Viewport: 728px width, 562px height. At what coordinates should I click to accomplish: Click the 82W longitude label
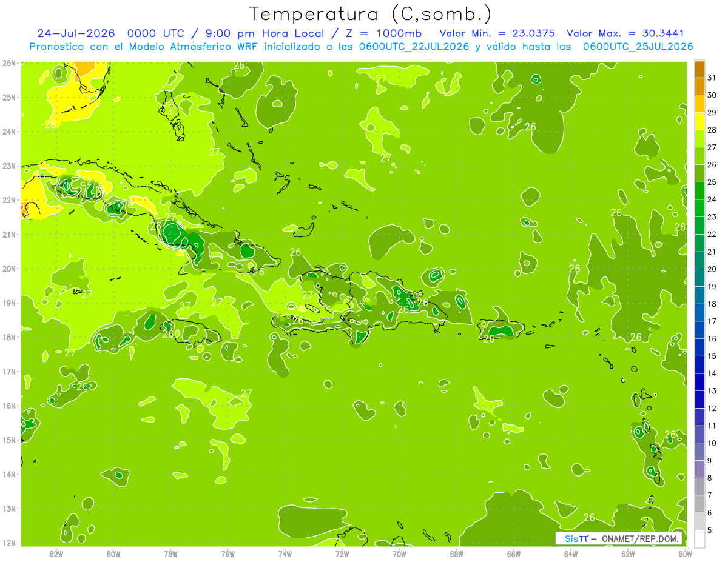56,554
